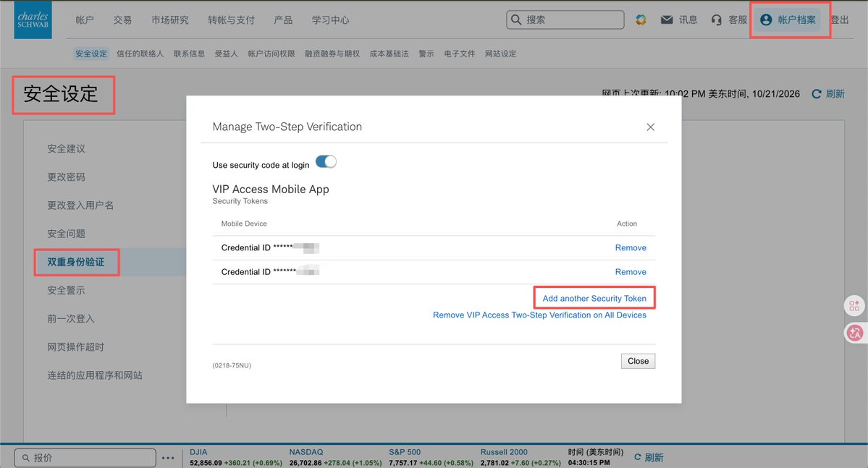Open the 转帐与支付 menu
Screen dimensions: 868x468
click(x=231, y=20)
